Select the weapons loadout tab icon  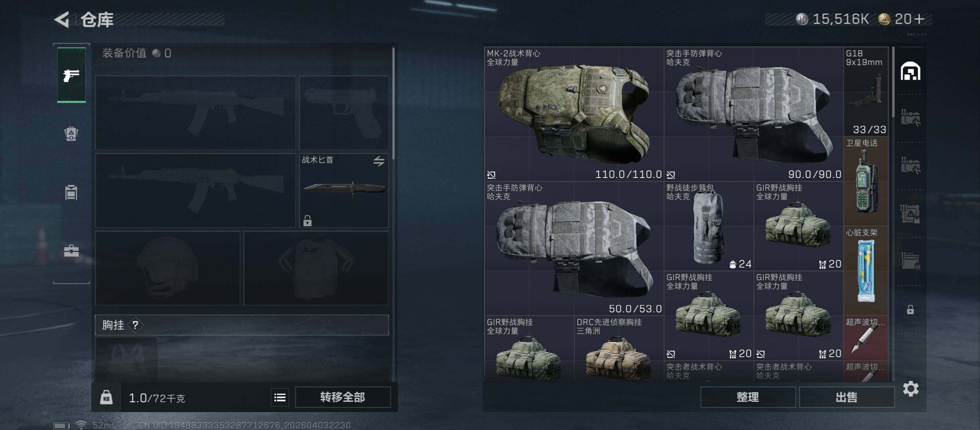click(x=71, y=75)
